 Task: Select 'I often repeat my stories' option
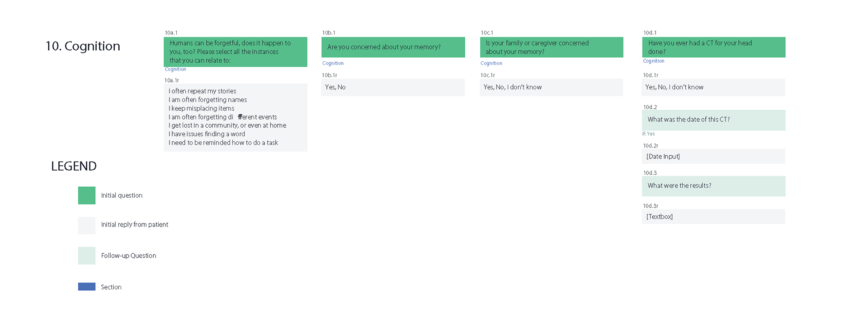(203, 91)
